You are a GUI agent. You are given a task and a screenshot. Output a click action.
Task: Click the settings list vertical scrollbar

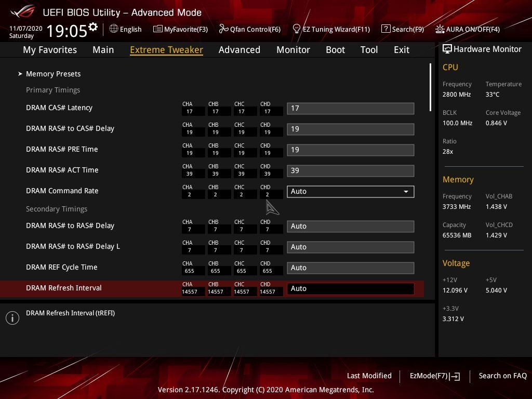point(430,87)
